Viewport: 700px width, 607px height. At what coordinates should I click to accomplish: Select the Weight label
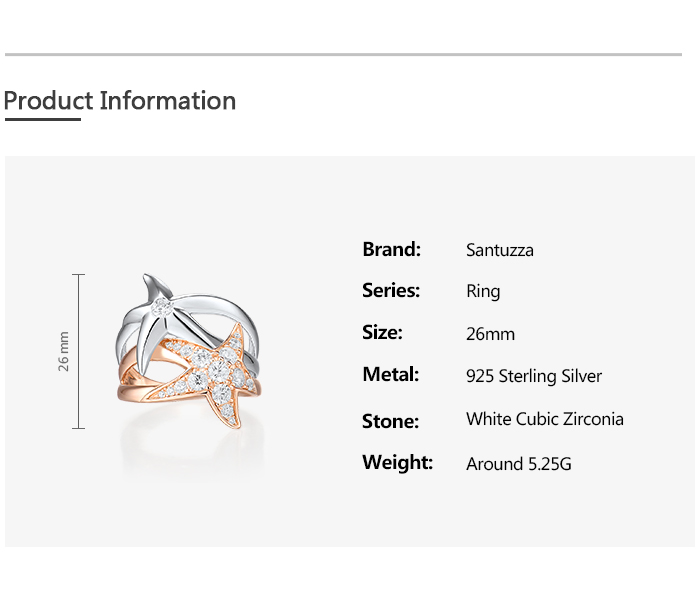click(x=397, y=462)
